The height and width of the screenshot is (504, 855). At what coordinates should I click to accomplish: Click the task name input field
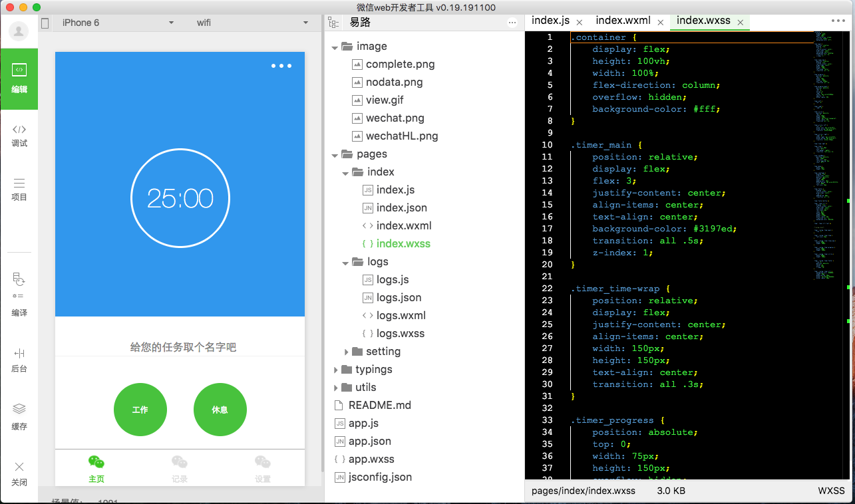coord(180,346)
